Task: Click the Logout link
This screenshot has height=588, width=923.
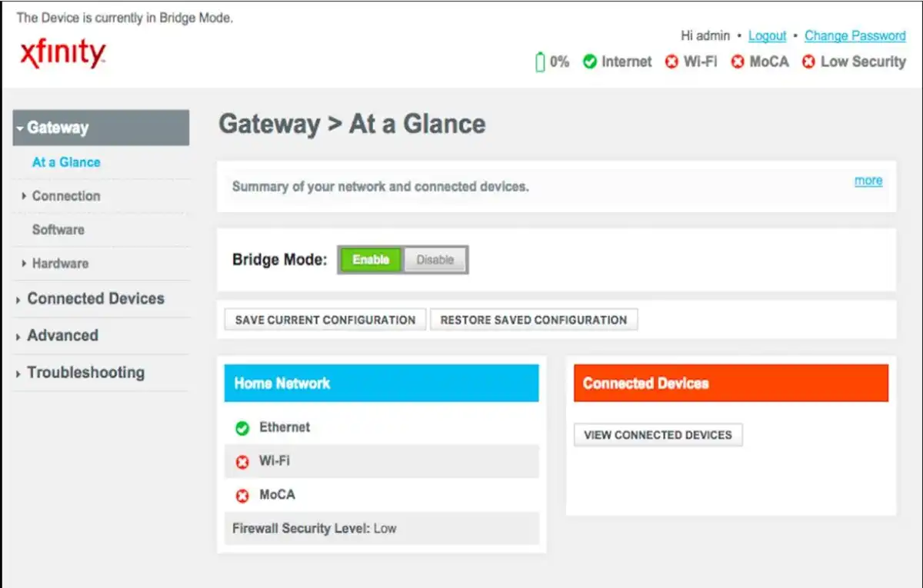Action: [x=767, y=35]
